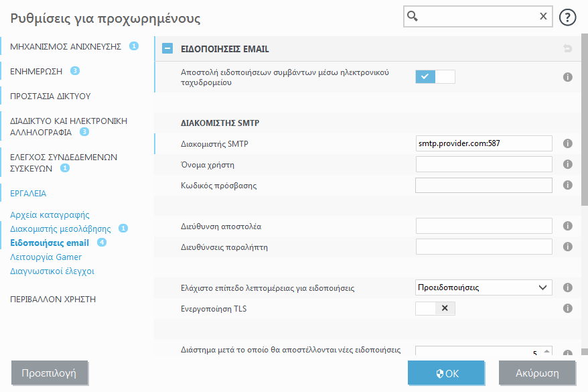Collapse the Ειδοποιήσεις Email section
The width and height of the screenshot is (588, 392).
(167, 49)
